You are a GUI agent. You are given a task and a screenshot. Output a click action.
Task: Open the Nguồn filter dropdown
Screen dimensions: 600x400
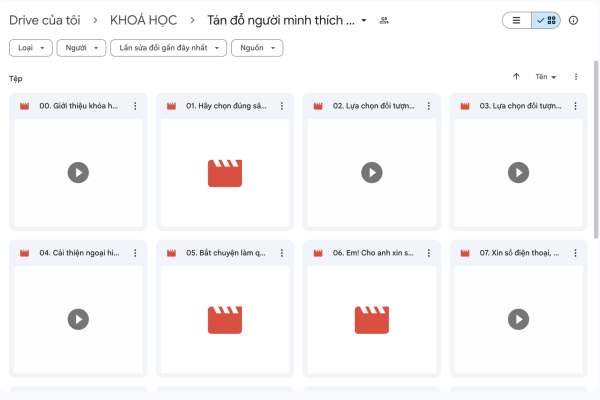tap(257, 48)
